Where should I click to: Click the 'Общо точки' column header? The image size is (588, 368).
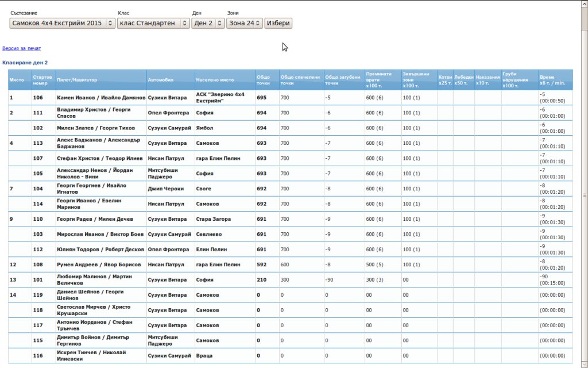coord(263,80)
